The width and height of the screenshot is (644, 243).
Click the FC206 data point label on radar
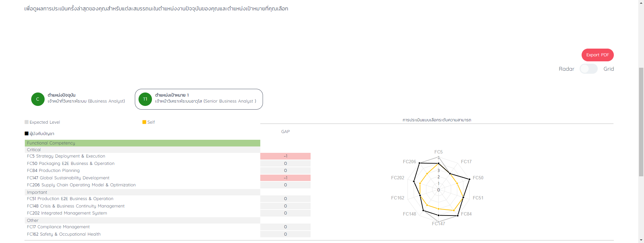pos(409,162)
